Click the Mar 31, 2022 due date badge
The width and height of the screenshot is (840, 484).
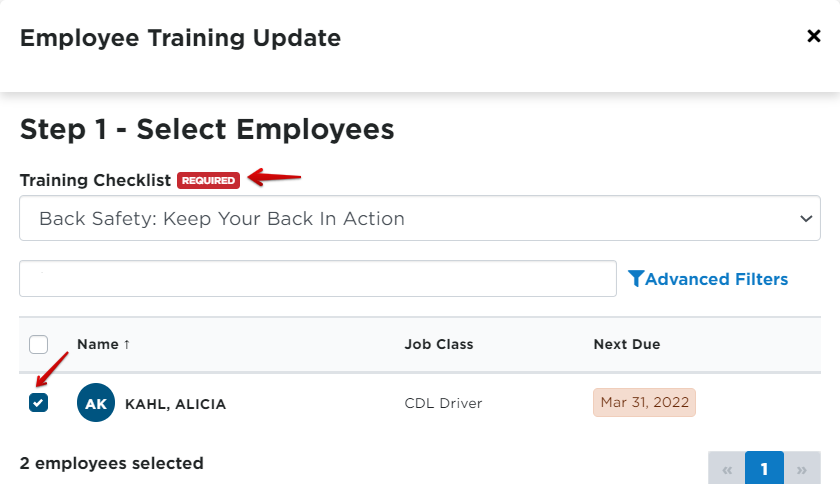[644, 403]
